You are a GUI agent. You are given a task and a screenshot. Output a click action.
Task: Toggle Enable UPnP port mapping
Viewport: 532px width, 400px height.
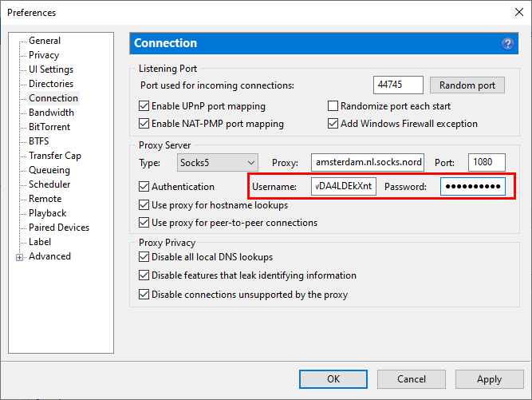pyautogui.click(x=144, y=106)
